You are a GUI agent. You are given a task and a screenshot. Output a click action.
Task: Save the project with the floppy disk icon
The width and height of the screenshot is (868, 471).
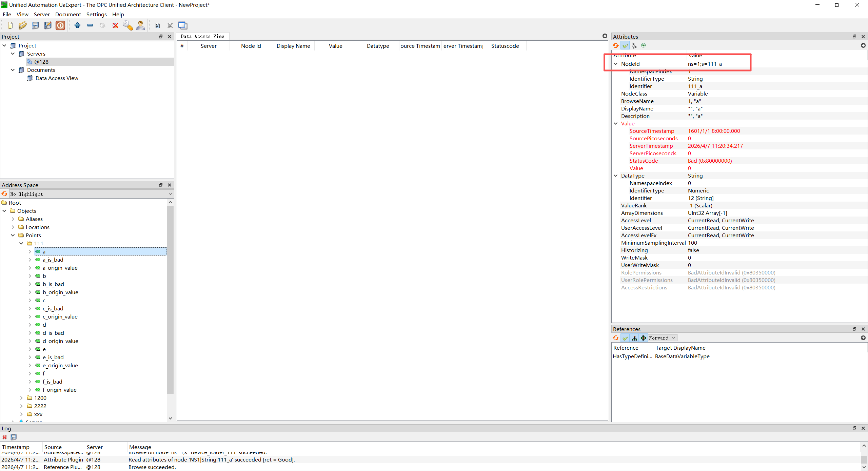pyautogui.click(x=35, y=25)
